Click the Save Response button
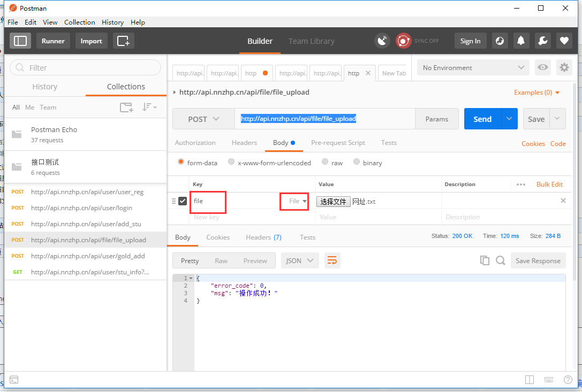Image resolution: width=582 pixels, height=392 pixels. tap(538, 261)
